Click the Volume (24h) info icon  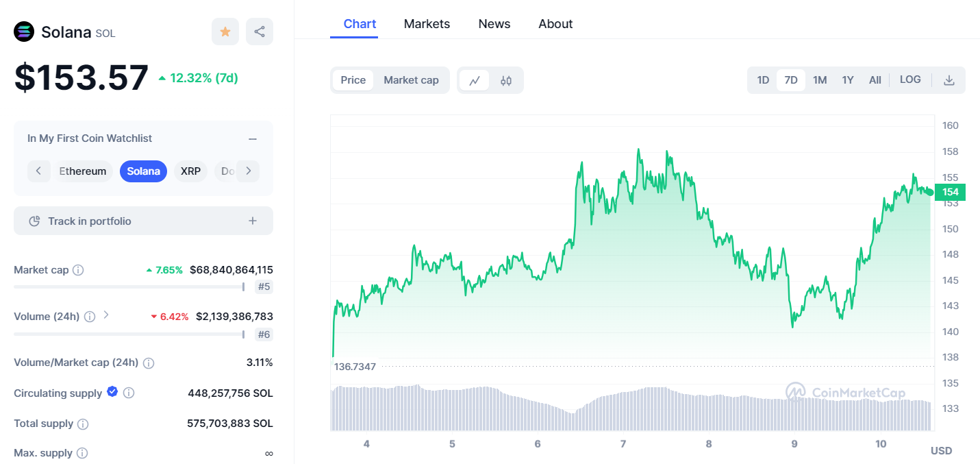click(89, 317)
